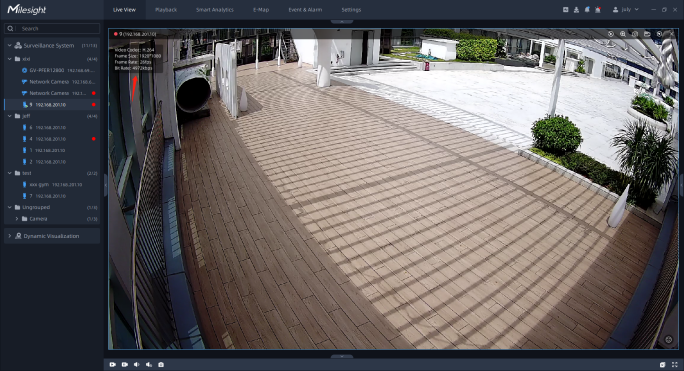
Task: Toggle start-all-recording icon in bottom toolbar
Action: [113, 364]
